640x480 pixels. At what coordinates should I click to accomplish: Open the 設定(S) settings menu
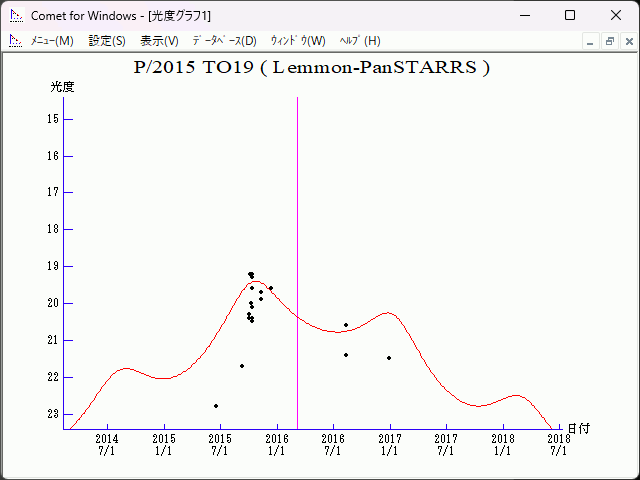(107, 41)
